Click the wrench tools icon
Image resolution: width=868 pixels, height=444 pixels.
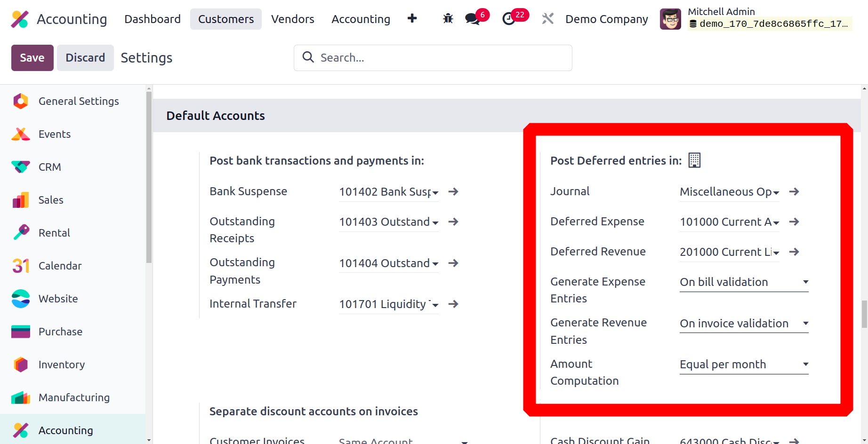547,19
